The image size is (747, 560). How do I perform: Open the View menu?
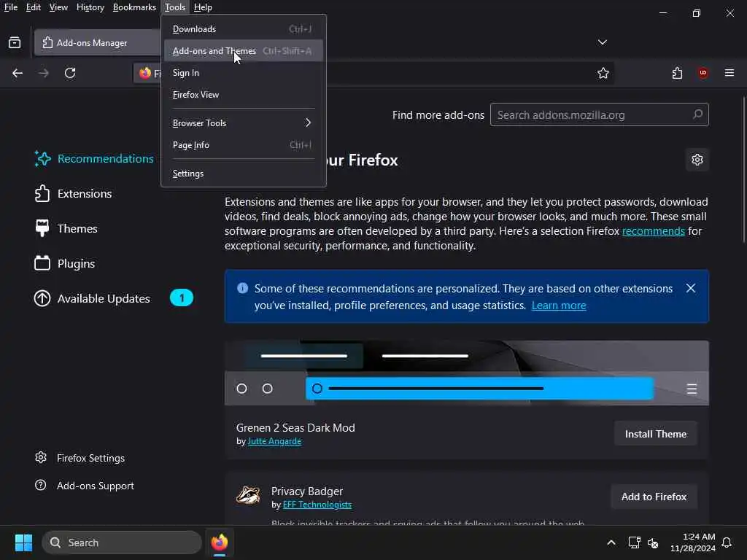tap(58, 7)
